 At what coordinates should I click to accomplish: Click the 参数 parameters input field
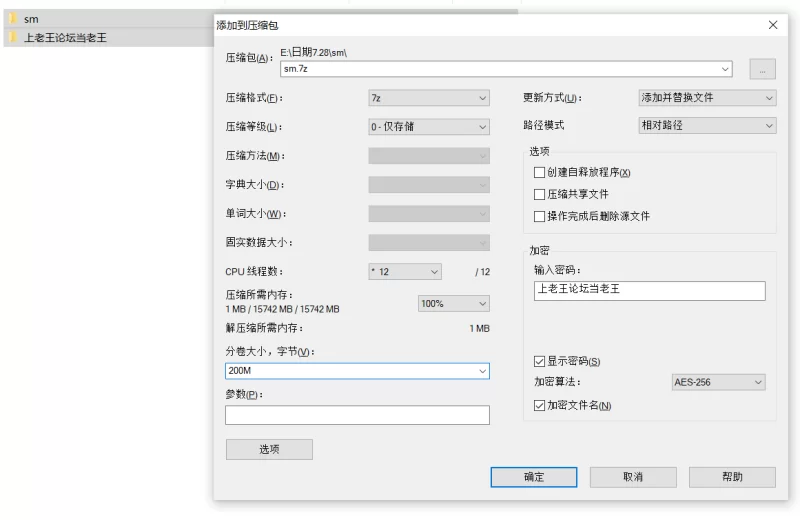[x=357, y=415]
